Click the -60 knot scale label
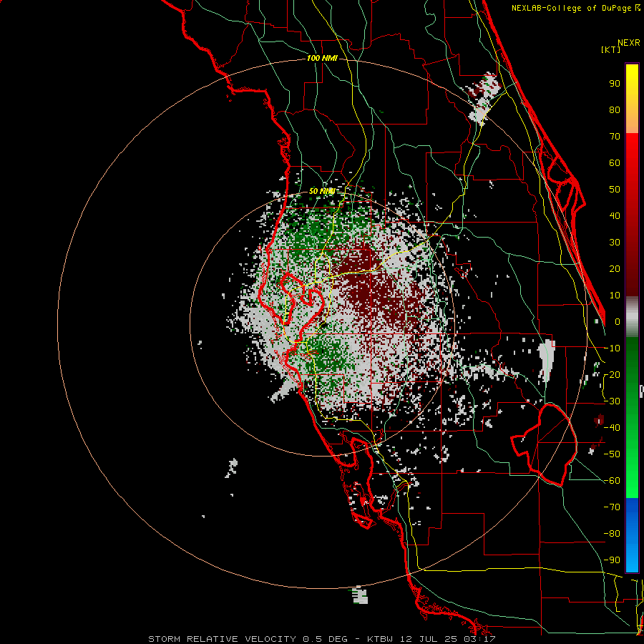Image resolution: width=644 pixels, height=644 pixels. 612,481
